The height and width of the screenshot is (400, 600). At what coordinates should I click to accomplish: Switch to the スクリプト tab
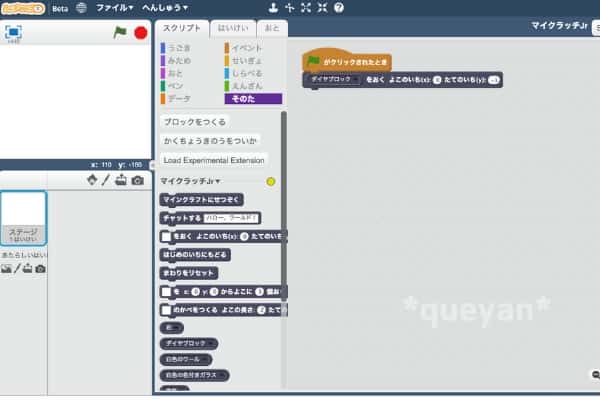pos(182,28)
